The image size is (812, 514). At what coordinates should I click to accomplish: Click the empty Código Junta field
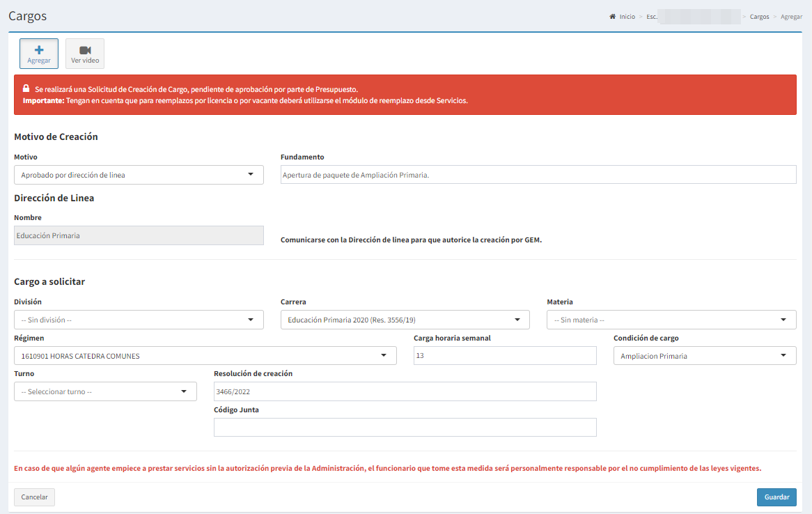405,427
